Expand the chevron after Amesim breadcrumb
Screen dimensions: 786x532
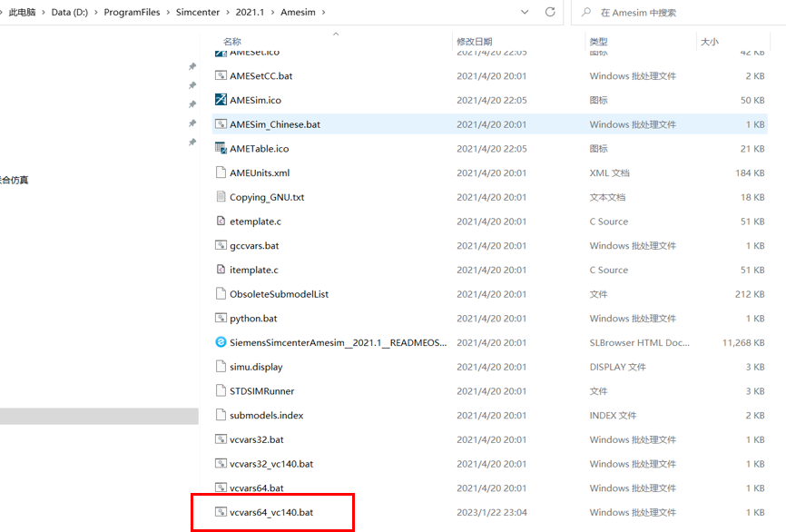(x=324, y=13)
